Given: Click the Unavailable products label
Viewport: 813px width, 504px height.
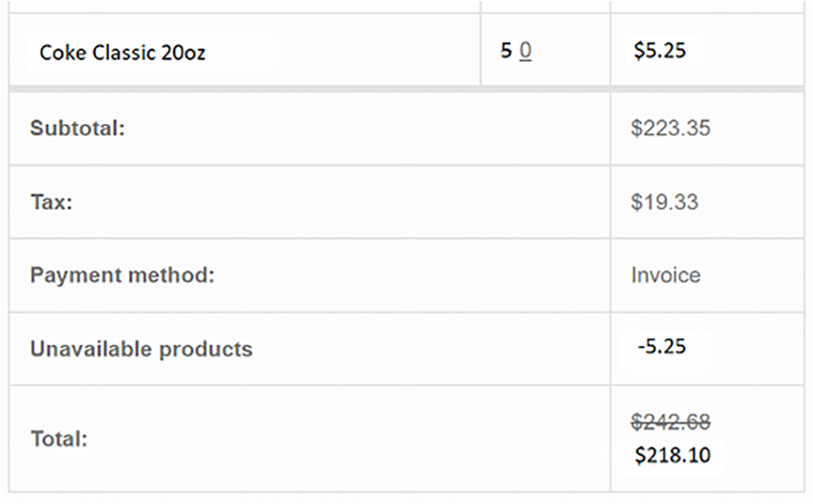Looking at the screenshot, I should tap(141, 349).
